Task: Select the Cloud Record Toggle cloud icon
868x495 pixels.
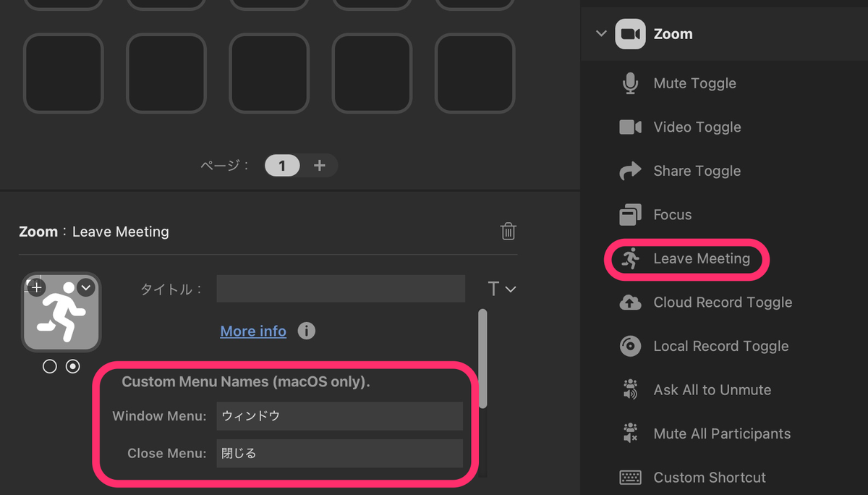Action: pyautogui.click(x=629, y=302)
